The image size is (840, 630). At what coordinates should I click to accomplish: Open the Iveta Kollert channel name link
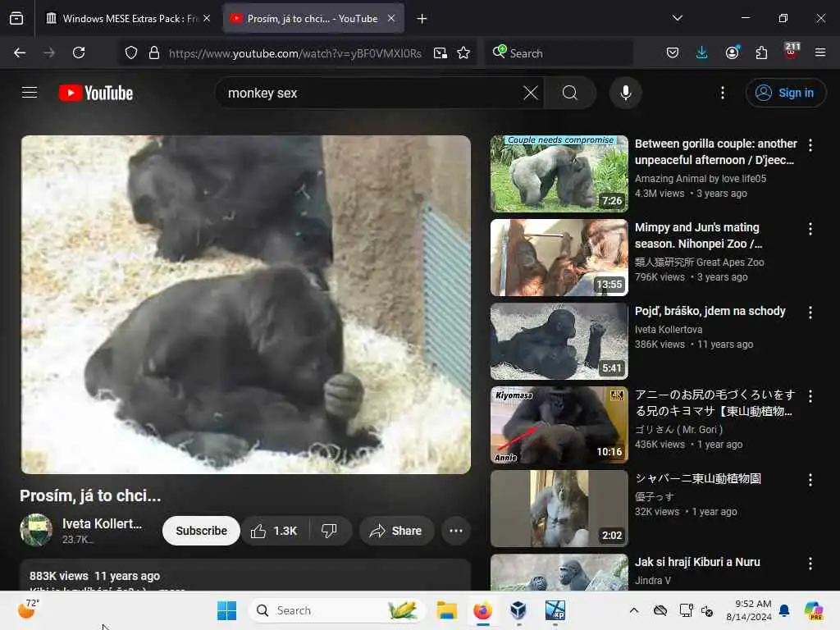pyautogui.click(x=103, y=523)
